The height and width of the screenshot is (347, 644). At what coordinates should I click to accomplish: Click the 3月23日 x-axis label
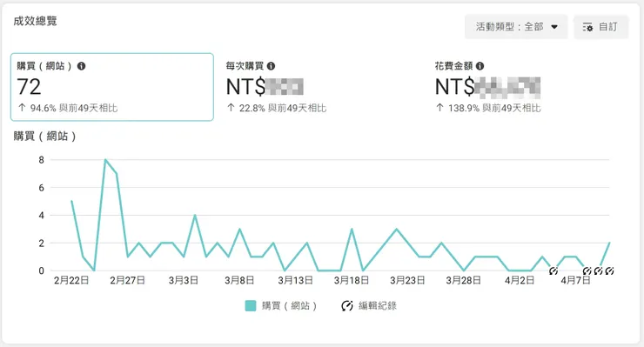coord(407,281)
